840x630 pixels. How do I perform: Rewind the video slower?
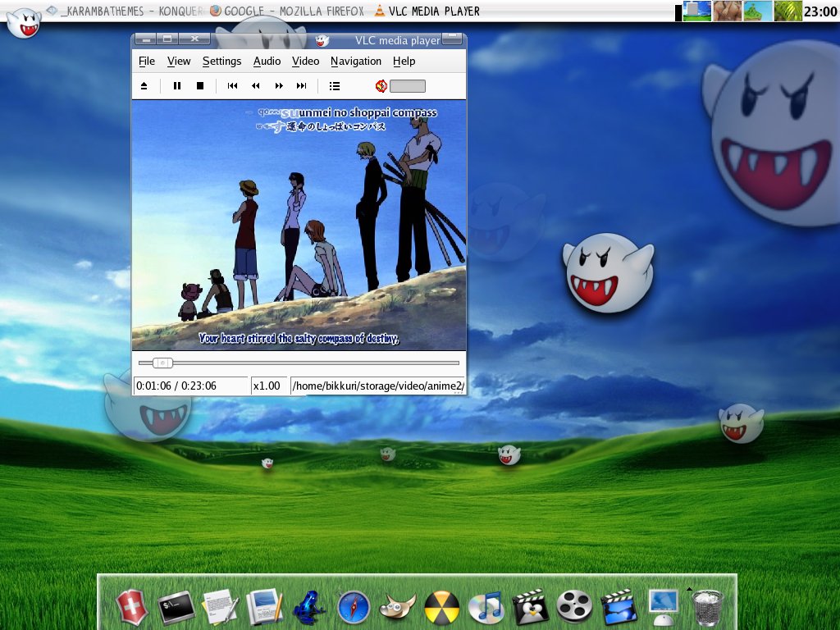coord(256,85)
